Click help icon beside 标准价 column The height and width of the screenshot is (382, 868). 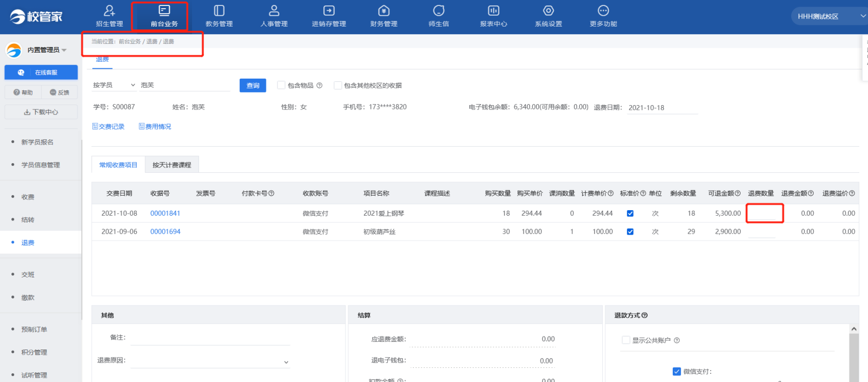point(643,193)
